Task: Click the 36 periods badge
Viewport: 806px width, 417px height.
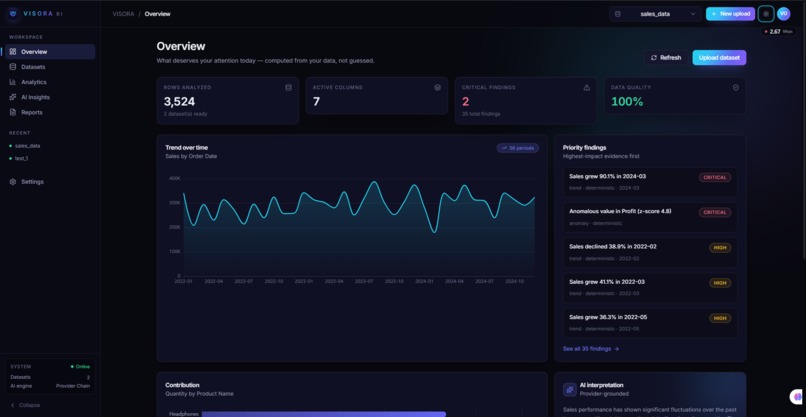Action: tap(518, 148)
